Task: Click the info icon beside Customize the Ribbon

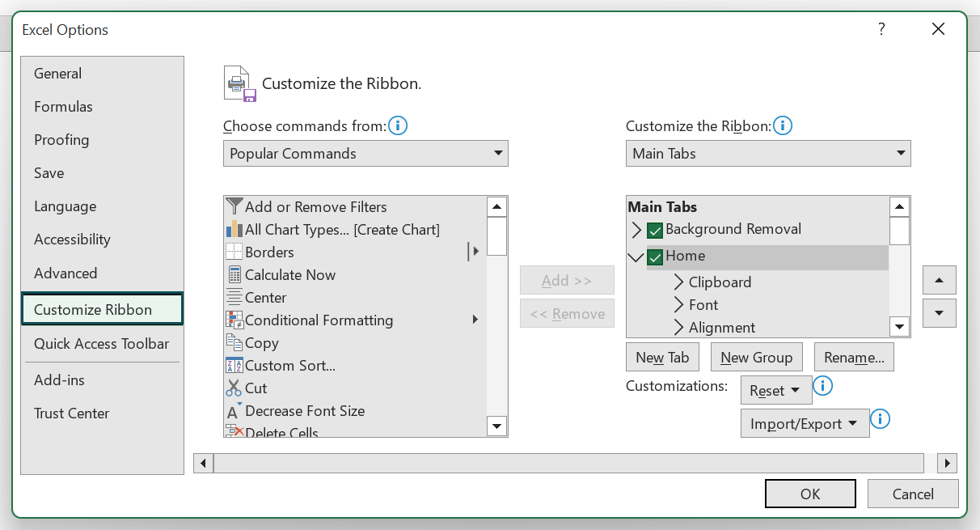Action: [x=783, y=125]
